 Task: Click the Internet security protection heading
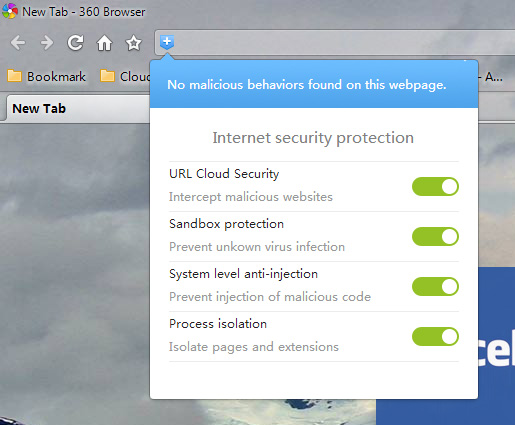pyautogui.click(x=313, y=138)
